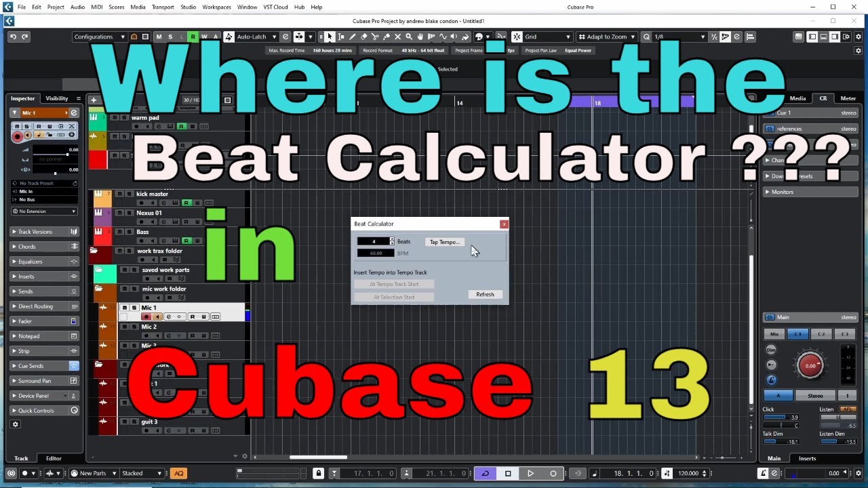Click the Add Track plus icon

pos(94,100)
